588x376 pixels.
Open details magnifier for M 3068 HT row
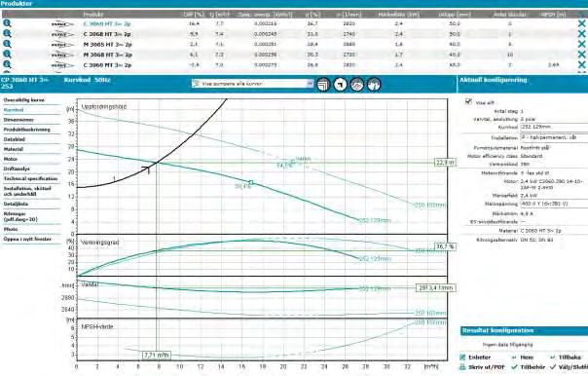(x=7, y=55)
